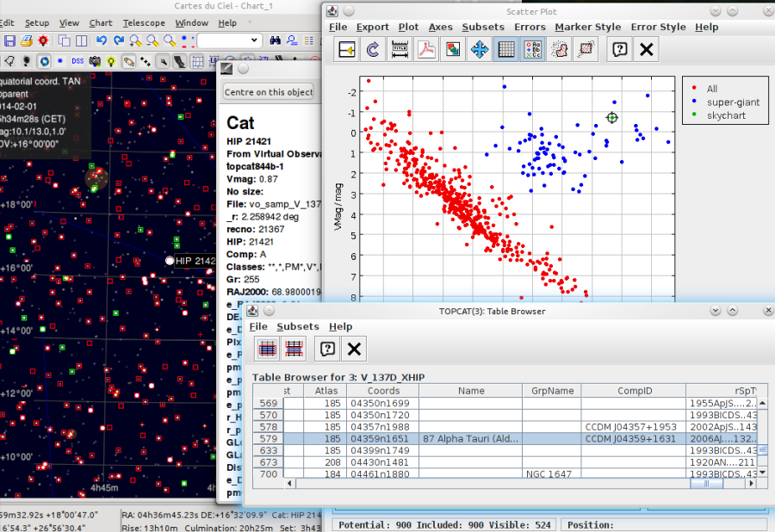Click second table rows icon in Table Browser
Image resolution: width=775 pixels, height=532 pixels.
(x=294, y=350)
